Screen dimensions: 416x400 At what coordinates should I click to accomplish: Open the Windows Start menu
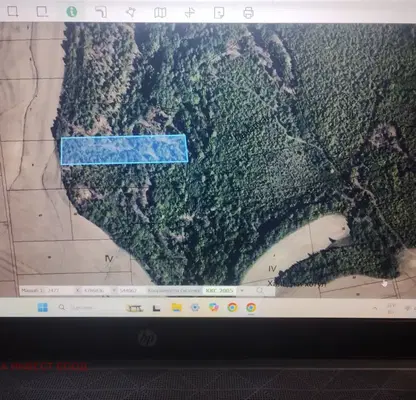tap(43, 307)
